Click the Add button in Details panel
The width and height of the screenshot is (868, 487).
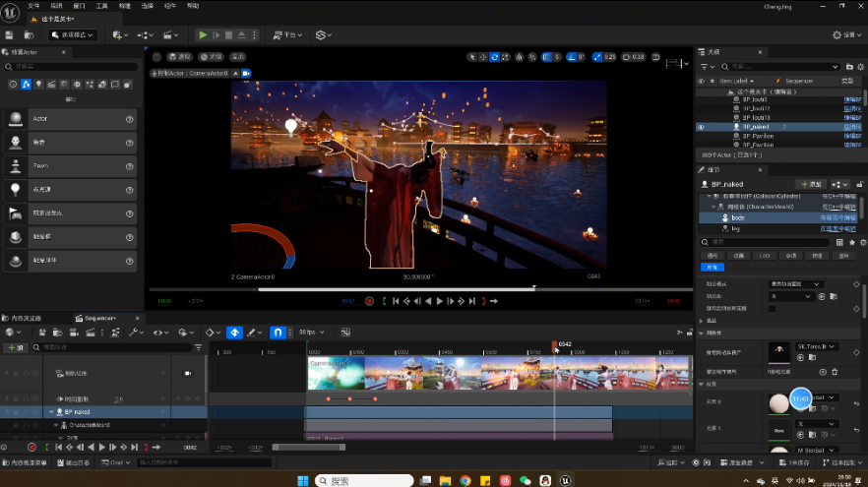pyautogui.click(x=812, y=184)
